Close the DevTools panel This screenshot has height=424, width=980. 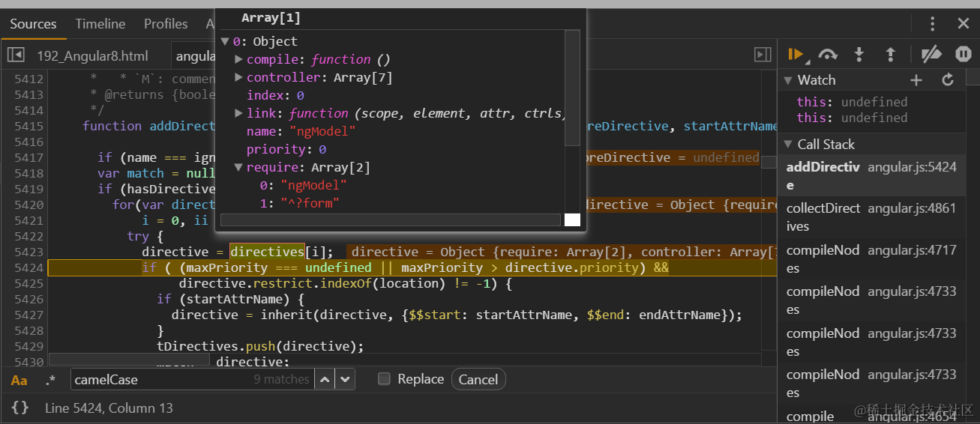(964, 24)
